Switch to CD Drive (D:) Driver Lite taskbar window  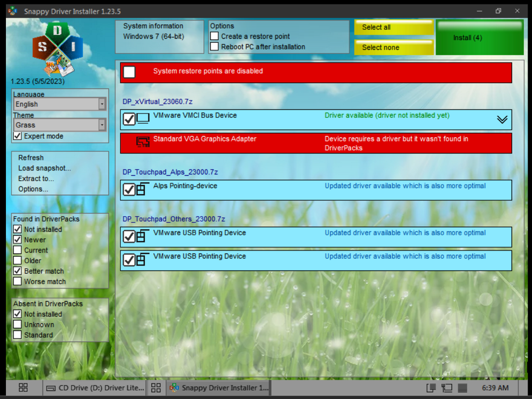[x=94, y=388]
